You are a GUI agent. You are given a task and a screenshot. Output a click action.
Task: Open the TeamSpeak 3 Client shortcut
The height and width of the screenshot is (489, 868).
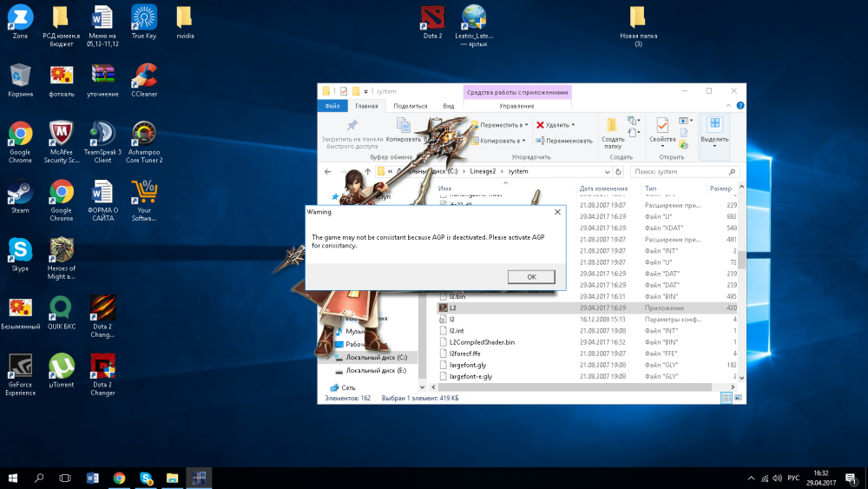[x=102, y=134]
